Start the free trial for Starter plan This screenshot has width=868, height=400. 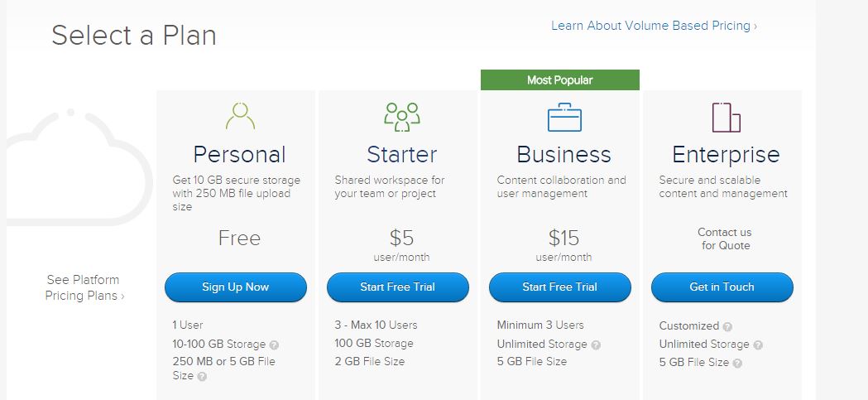point(398,287)
